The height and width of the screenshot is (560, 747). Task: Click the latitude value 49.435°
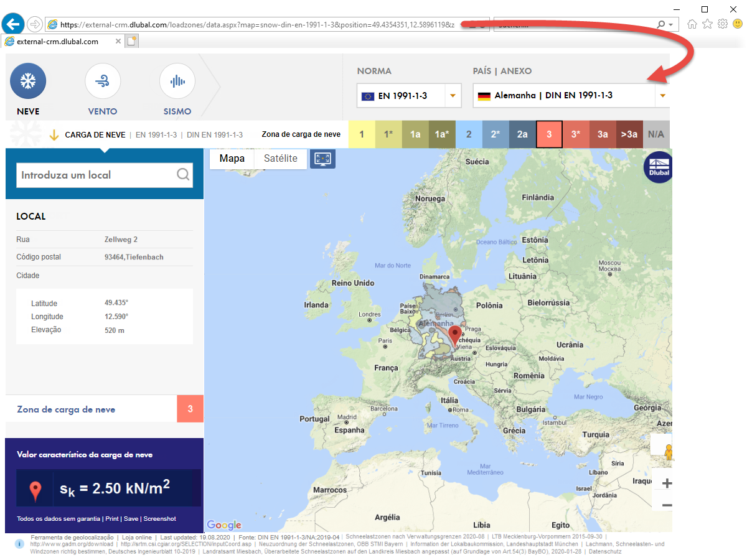pos(116,303)
